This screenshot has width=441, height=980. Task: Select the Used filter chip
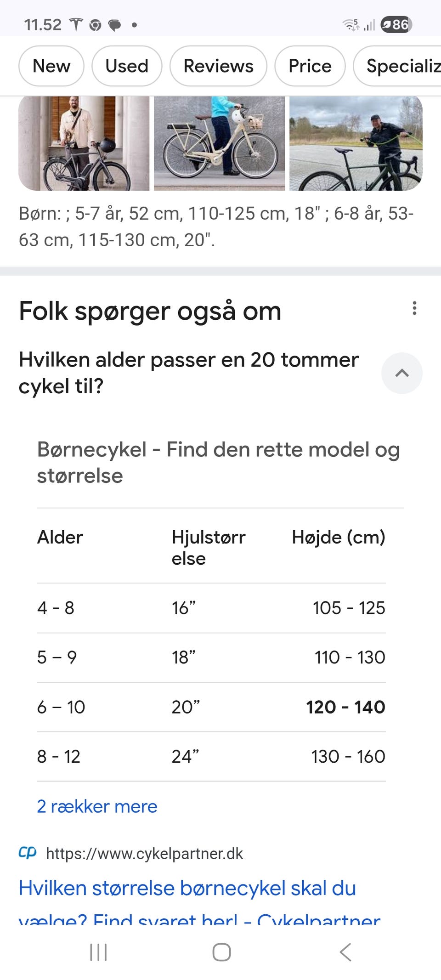[127, 66]
